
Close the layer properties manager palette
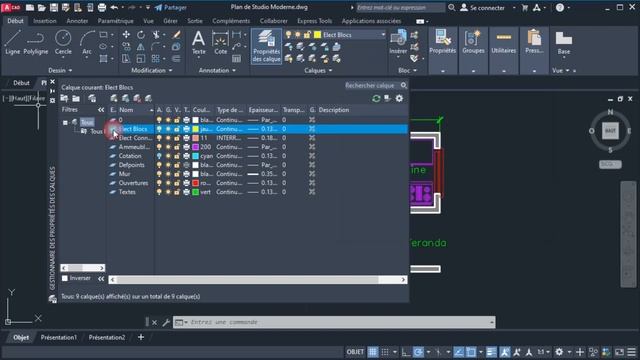click(52, 82)
